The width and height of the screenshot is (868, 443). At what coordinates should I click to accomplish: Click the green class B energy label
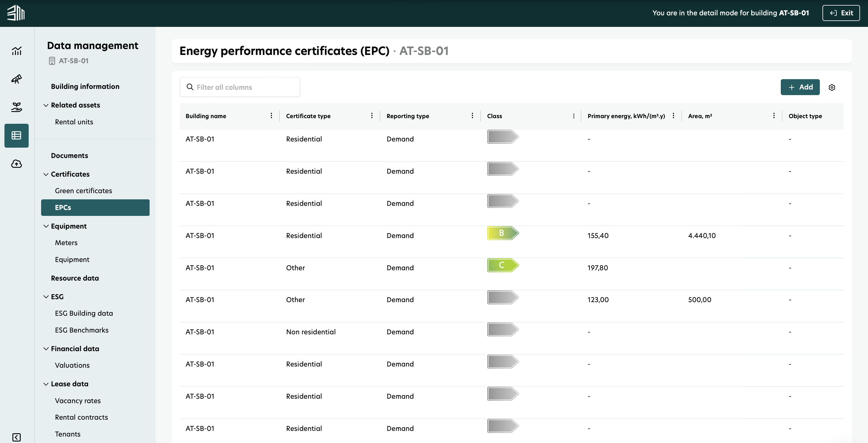click(x=502, y=233)
